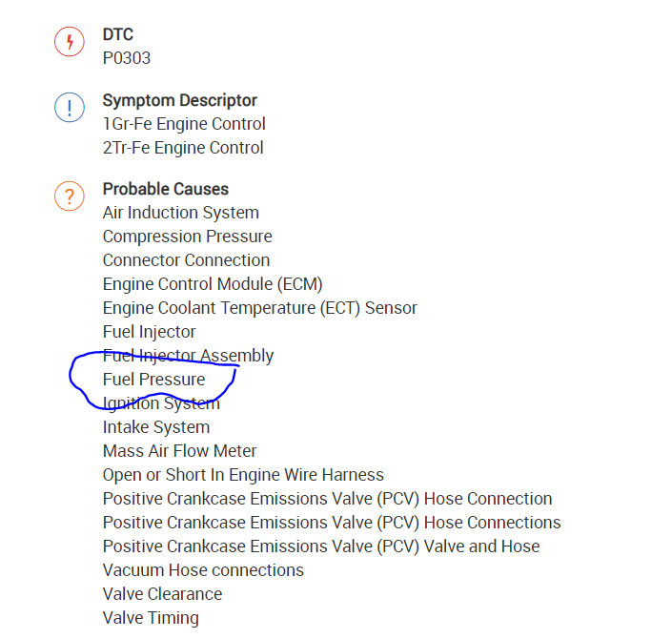Screen dimensions: 672x639
Task: Click PCV Valve and Hose cause
Action: coord(321,546)
